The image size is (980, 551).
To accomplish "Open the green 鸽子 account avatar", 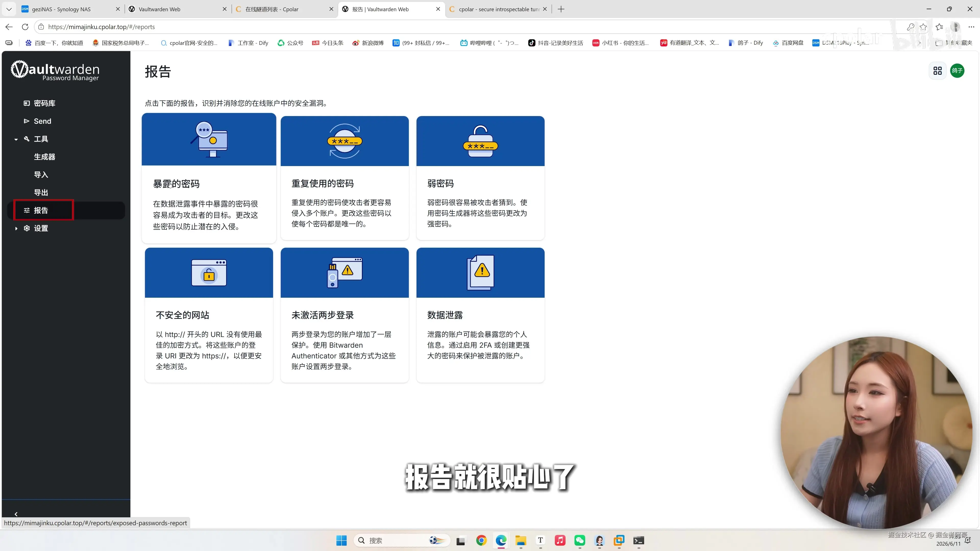I will [957, 71].
